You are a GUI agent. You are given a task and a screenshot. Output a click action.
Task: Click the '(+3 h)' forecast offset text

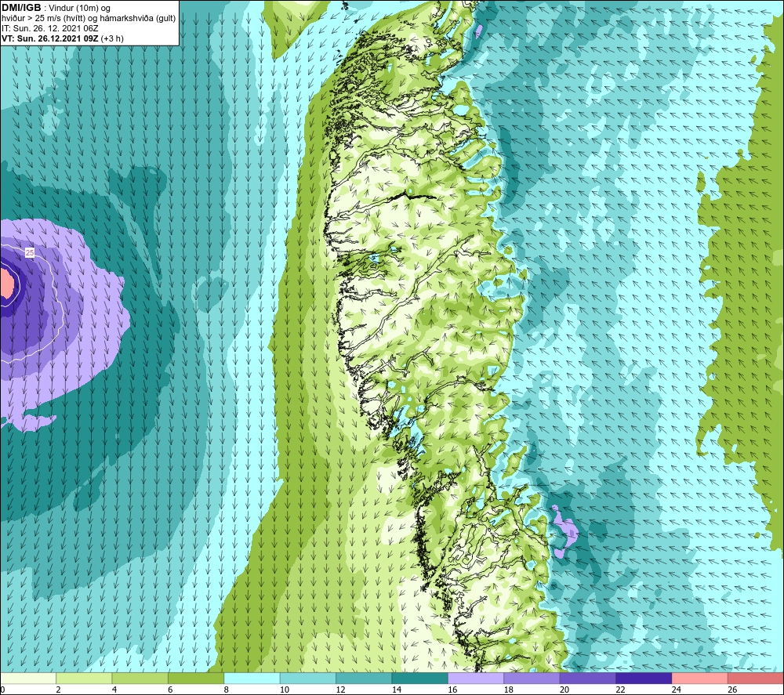click(112, 38)
